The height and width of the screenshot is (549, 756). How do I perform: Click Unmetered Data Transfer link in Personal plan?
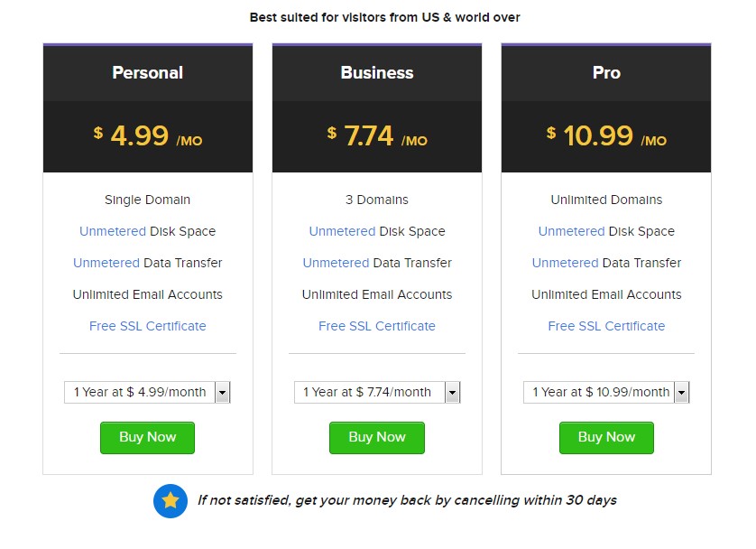click(106, 263)
